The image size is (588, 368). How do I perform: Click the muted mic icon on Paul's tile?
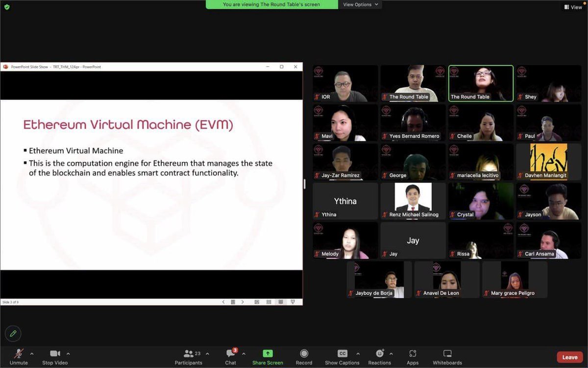pyautogui.click(x=520, y=136)
